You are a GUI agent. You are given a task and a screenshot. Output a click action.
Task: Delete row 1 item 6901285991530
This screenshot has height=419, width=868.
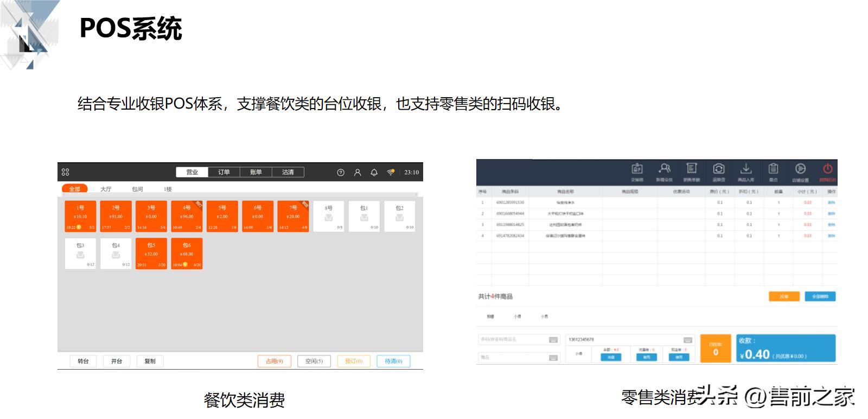831,202
